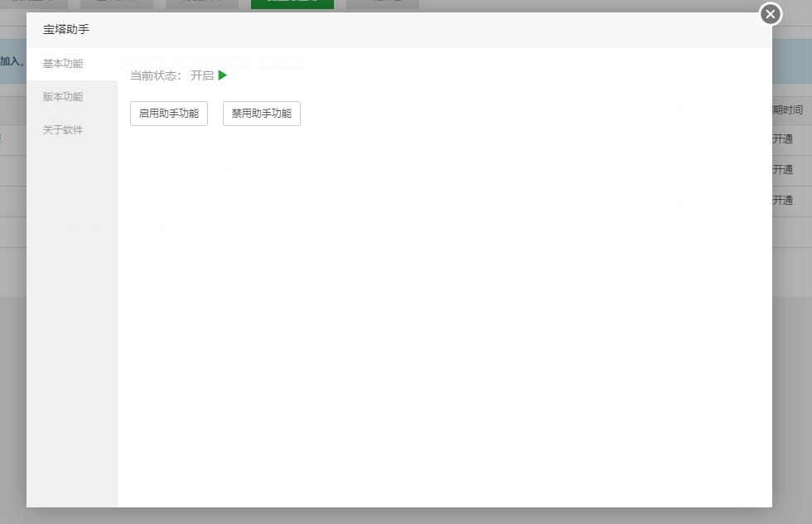812x524 pixels.
Task: Click the 当前状态 label text
Action: (156, 75)
